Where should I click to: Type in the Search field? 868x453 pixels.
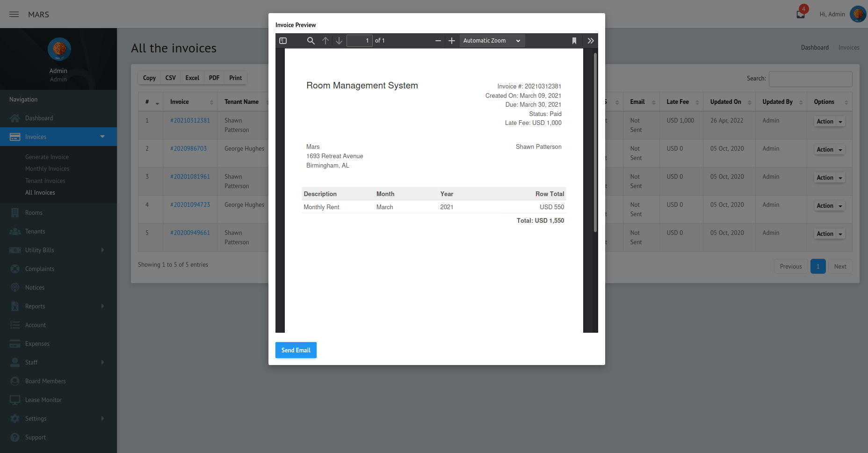[810, 79]
